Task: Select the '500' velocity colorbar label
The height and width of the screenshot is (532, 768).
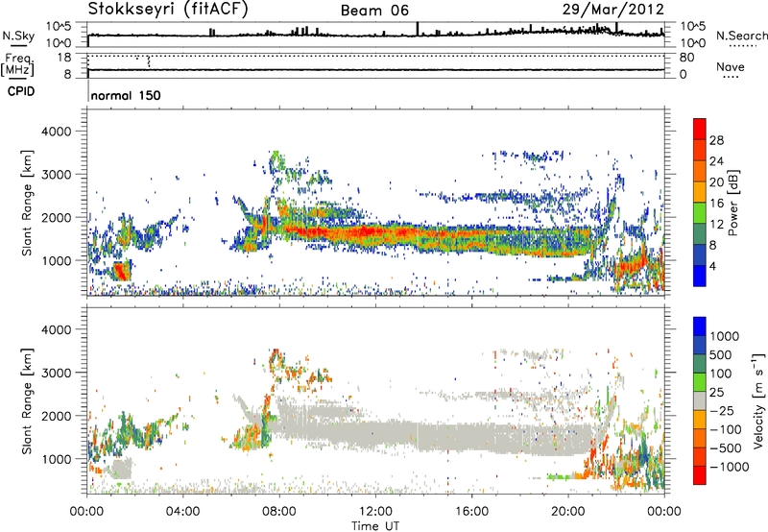Action: (721, 354)
